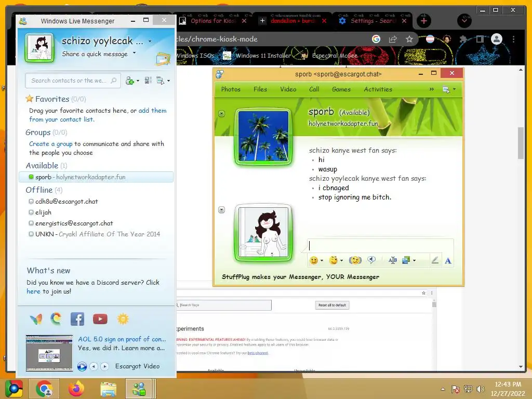Click the voice clip icon

(371, 260)
